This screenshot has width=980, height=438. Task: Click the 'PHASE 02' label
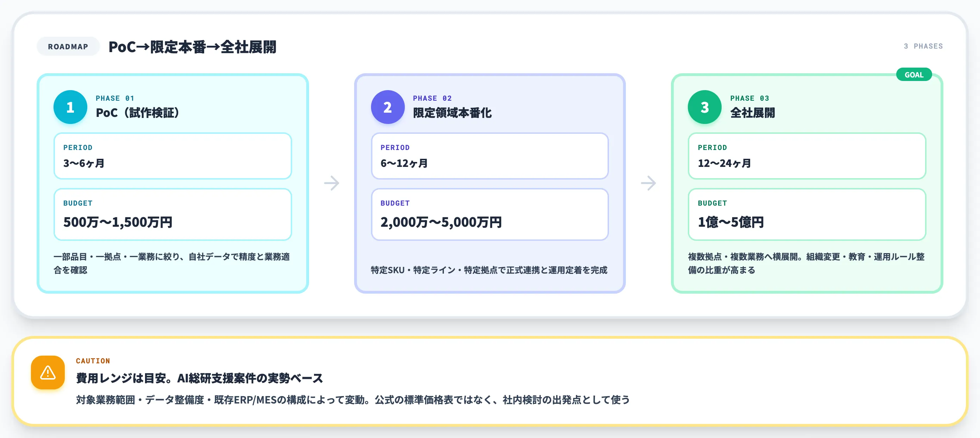[432, 98]
